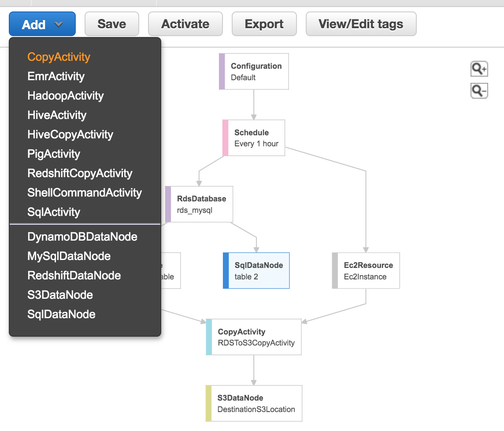Select the DestinationS3Location S3DataNode

256,402
